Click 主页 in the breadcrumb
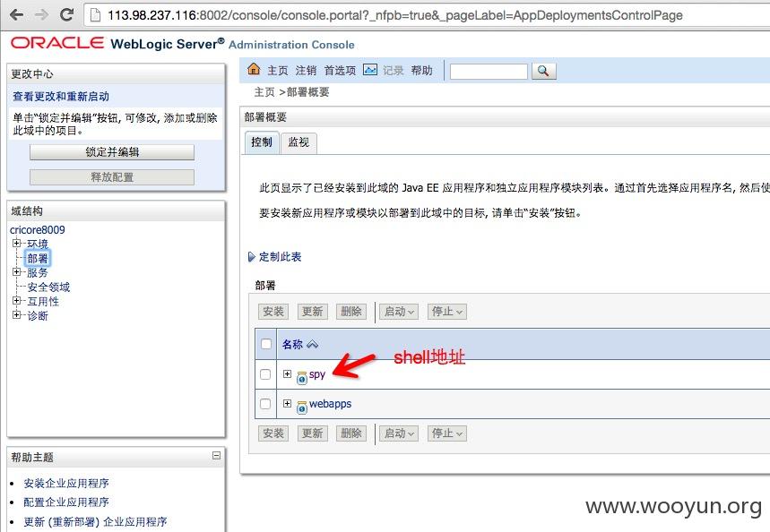Image resolution: width=770 pixels, height=532 pixels. [x=264, y=92]
